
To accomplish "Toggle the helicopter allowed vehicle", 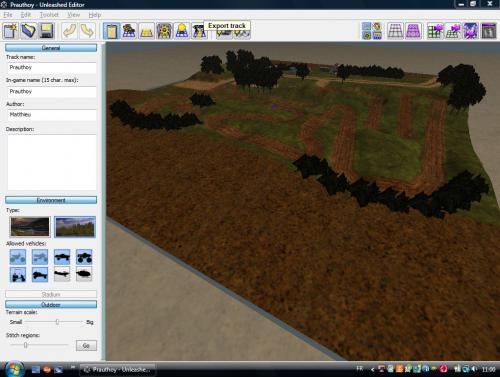I will click(84, 274).
